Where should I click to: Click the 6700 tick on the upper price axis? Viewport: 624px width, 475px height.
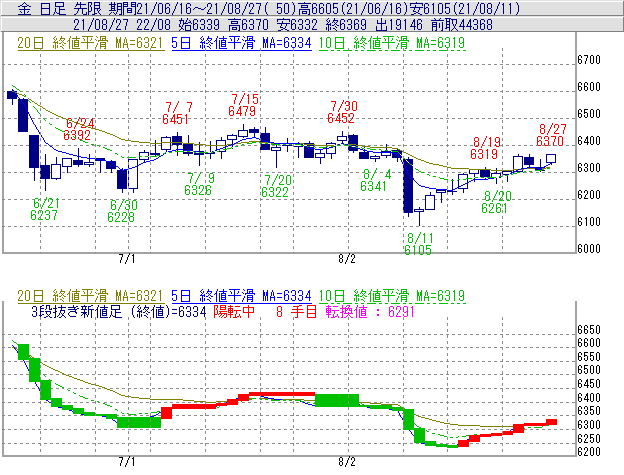pos(589,60)
